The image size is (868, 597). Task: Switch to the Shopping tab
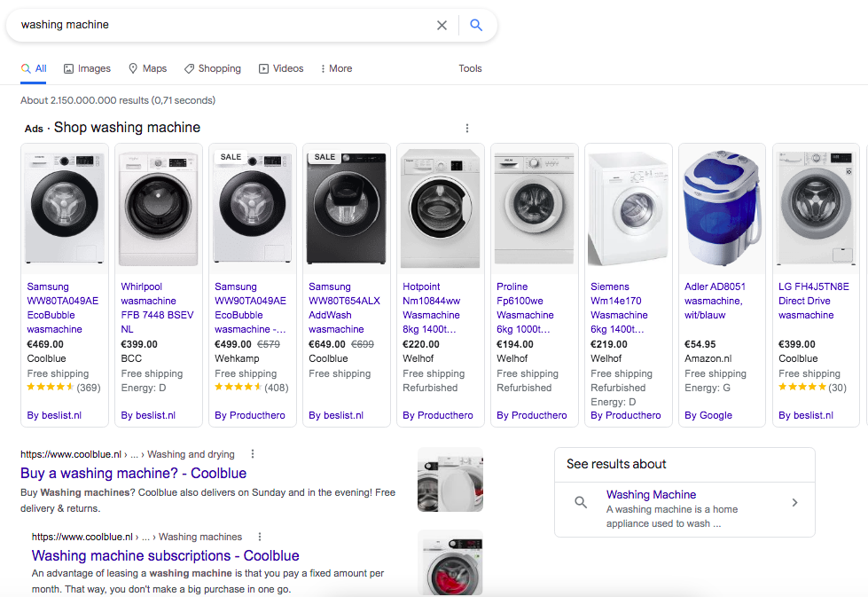point(213,68)
